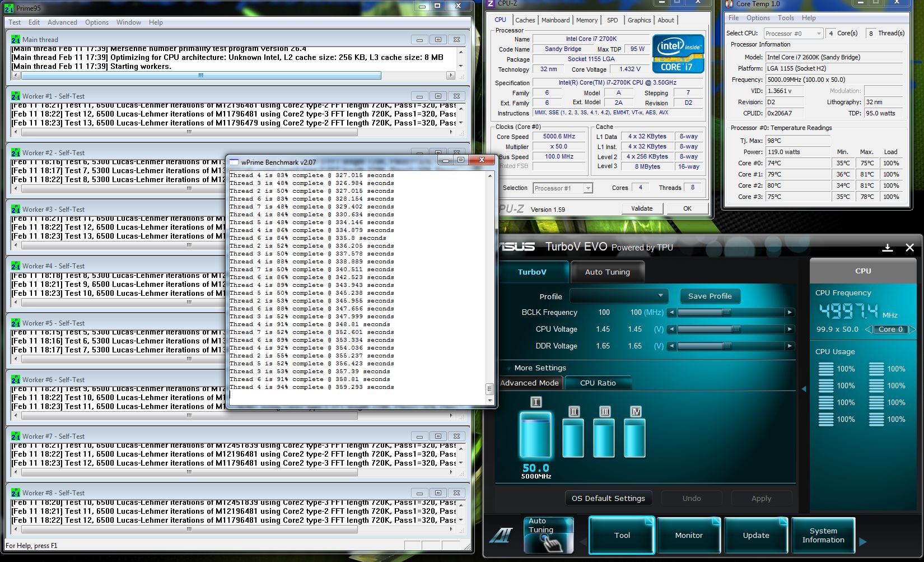Click the wPrime Benchmark title bar icon
This screenshot has height=562, width=924.
click(x=234, y=162)
